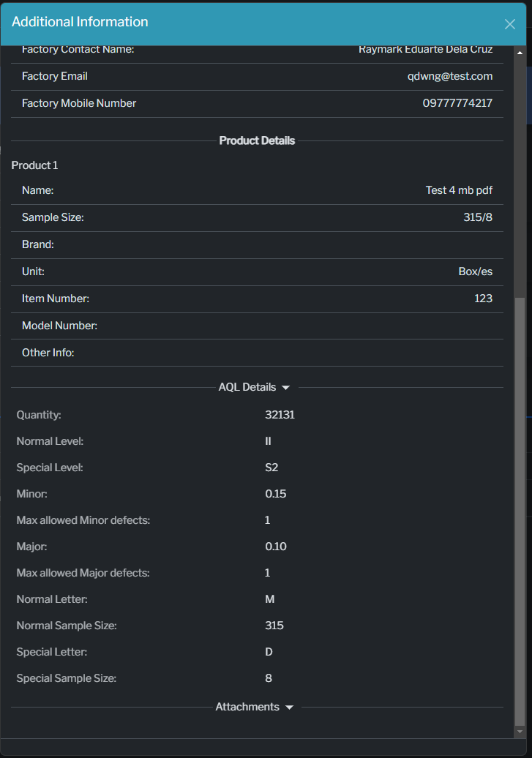
Task: Click the Product Details section heading
Action: [x=257, y=140]
